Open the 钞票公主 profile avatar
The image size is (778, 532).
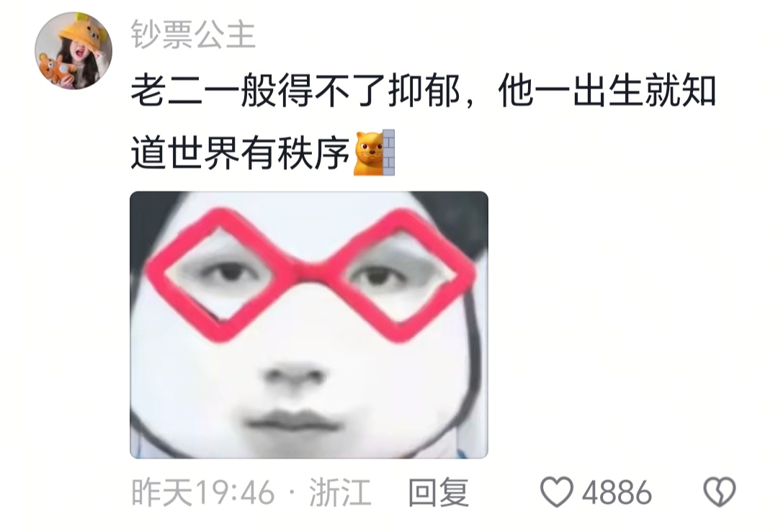pyautogui.click(x=73, y=50)
